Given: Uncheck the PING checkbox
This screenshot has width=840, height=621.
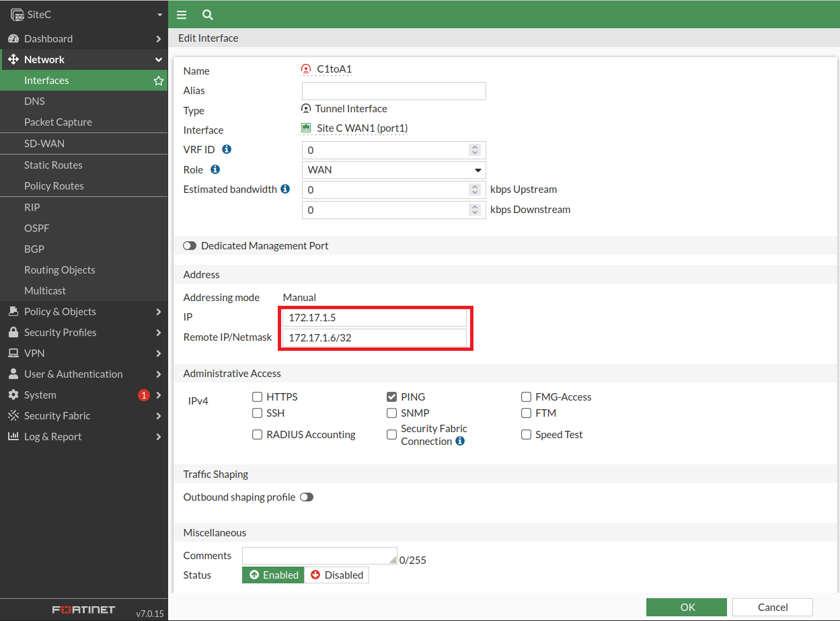Looking at the screenshot, I should point(391,397).
